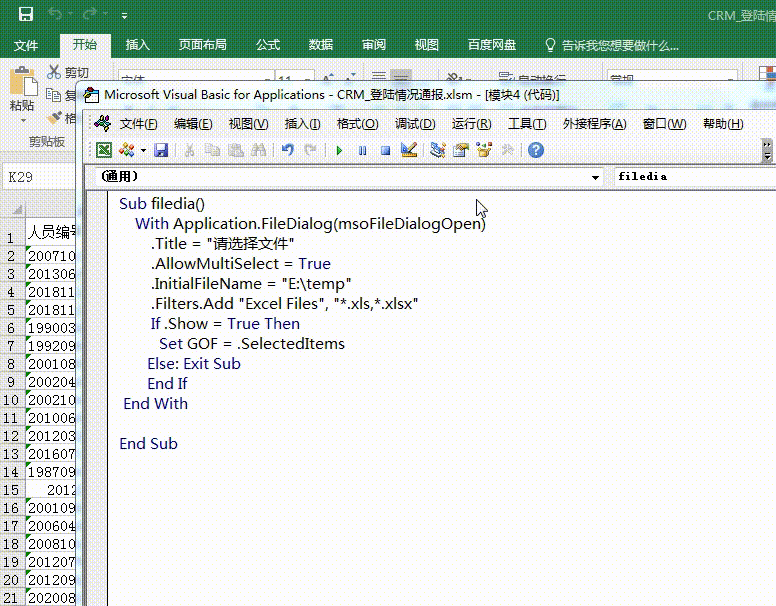Select row header 21 in Excel sheet
Viewport: 776px width, 606px height.
tap(11, 598)
